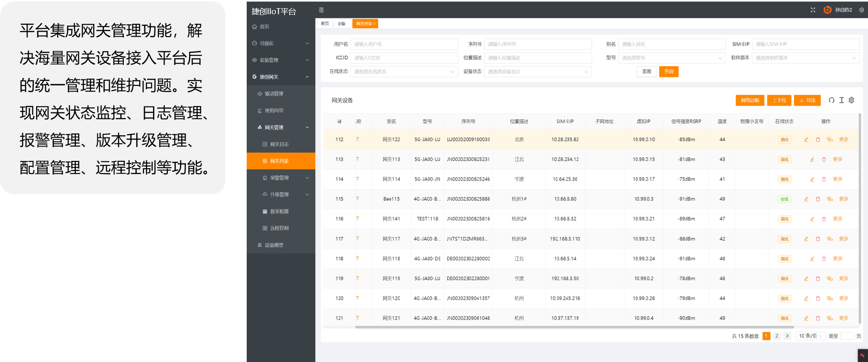The image size is (868, 362).
Task: Open the 设备状态 filter dropdown
Action: pyautogui.click(x=538, y=72)
